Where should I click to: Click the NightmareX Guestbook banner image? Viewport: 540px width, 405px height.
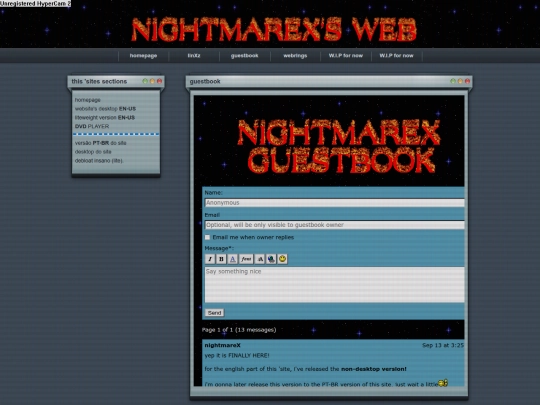[339, 146]
